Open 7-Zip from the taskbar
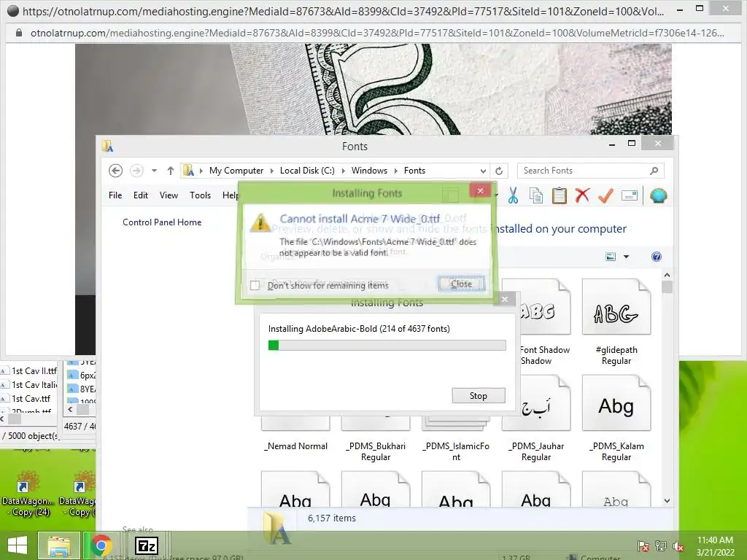This screenshot has width=747, height=560. pos(146,545)
